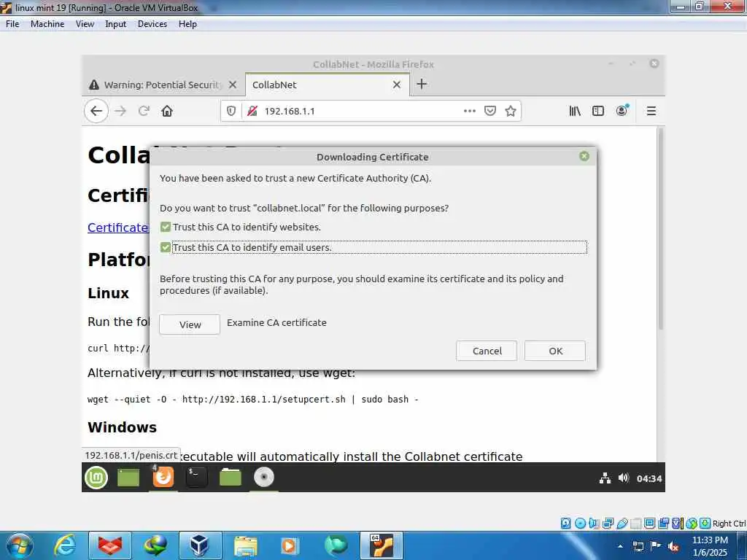Screen dimensions: 747x560
Task: Open Mint volume control
Action: (623, 478)
